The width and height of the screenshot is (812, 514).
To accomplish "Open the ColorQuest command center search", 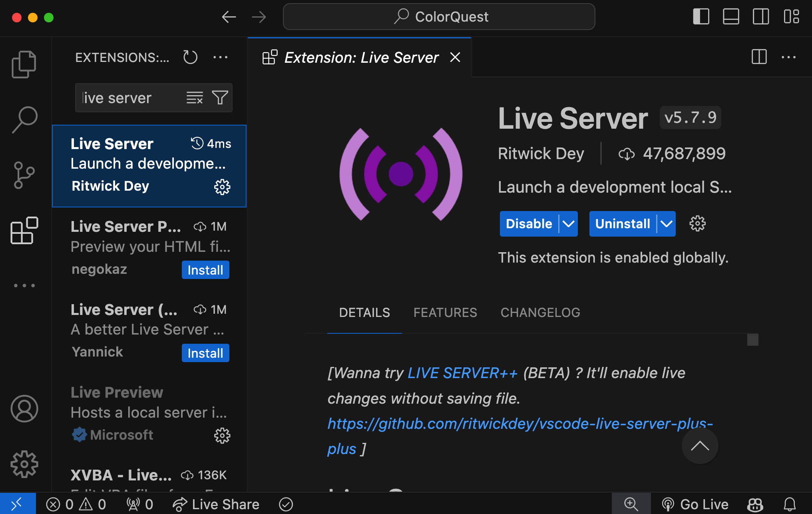I will click(x=439, y=17).
